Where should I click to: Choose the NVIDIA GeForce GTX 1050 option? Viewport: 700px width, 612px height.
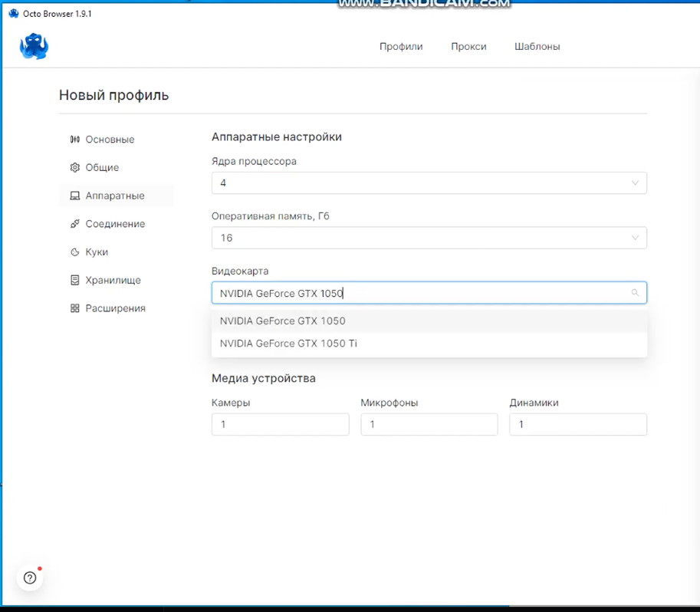283,321
